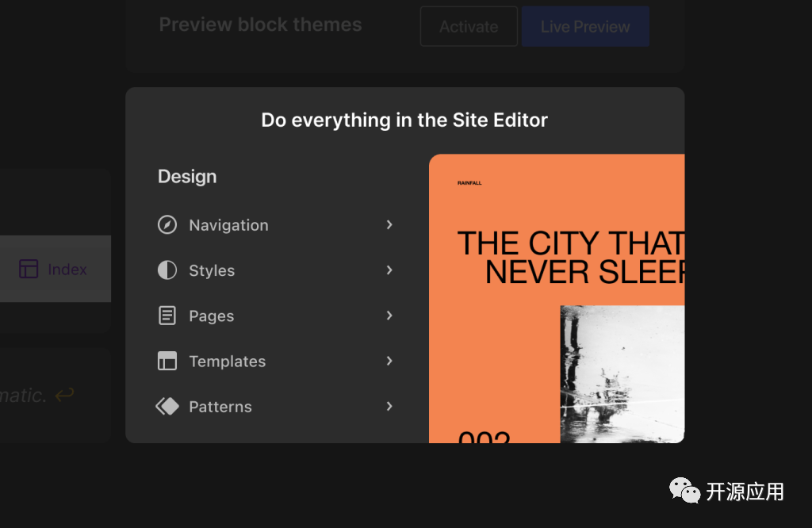Viewport: 812px width, 528px height.
Task: Click the WeChat logo in the watermark
Action: (684, 491)
